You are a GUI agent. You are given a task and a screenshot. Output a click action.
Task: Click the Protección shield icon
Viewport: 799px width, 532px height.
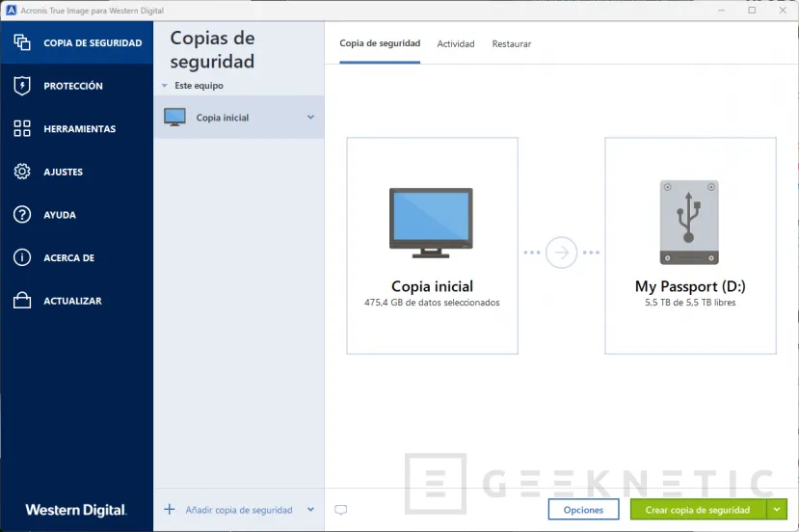click(x=22, y=86)
